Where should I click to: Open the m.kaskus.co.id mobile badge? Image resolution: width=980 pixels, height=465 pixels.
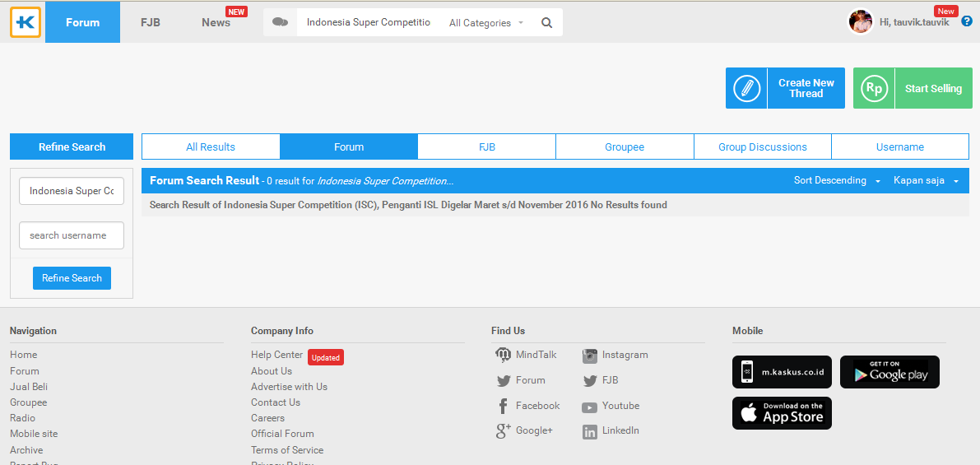(782, 372)
